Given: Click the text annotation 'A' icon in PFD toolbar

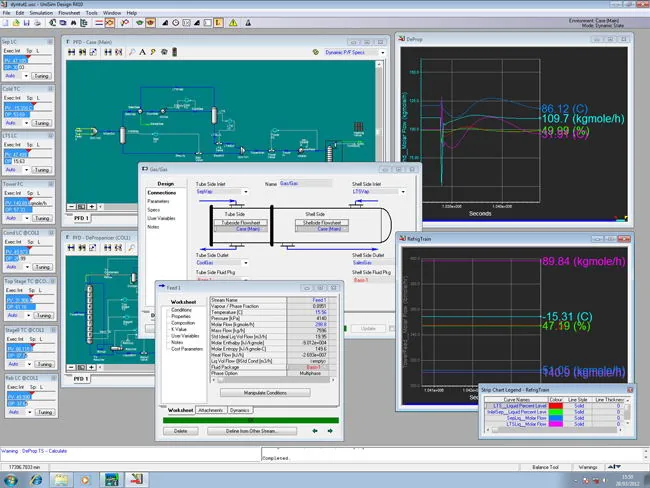Looking at the screenshot, I should (142, 52).
